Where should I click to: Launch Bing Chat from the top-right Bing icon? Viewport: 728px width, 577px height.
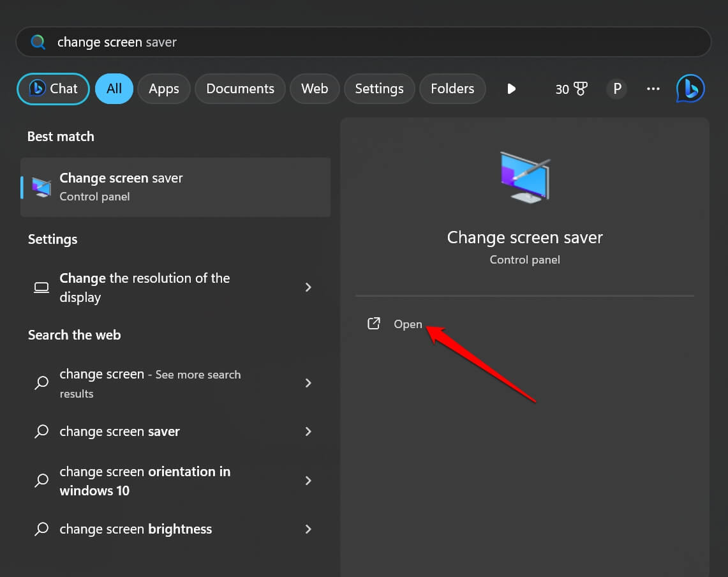pyautogui.click(x=690, y=89)
